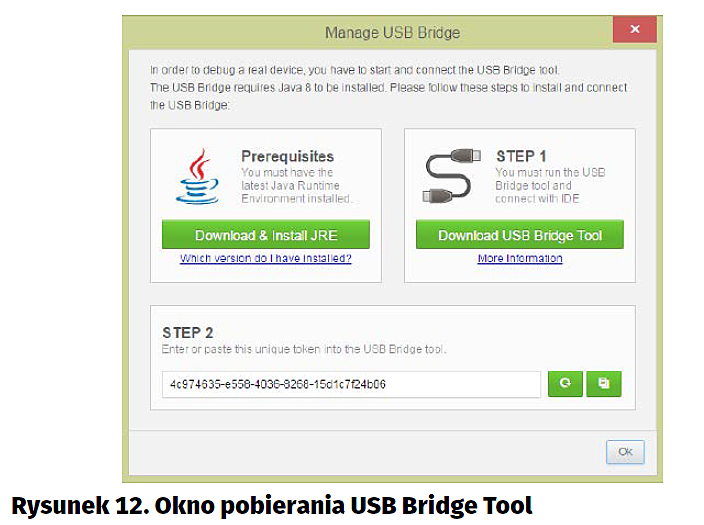Click the Java Runtime Environment requirement text
This screenshot has width=704, height=525.
click(x=297, y=185)
